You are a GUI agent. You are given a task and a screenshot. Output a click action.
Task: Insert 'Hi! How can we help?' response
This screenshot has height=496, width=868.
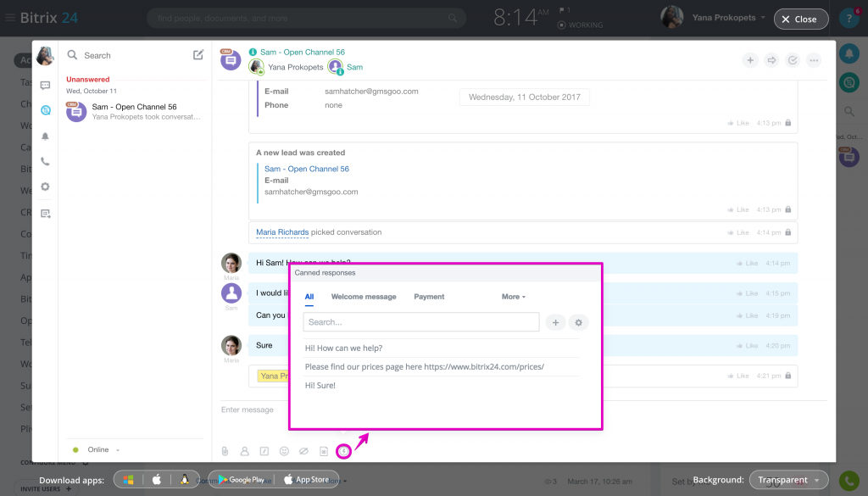coord(441,348)
